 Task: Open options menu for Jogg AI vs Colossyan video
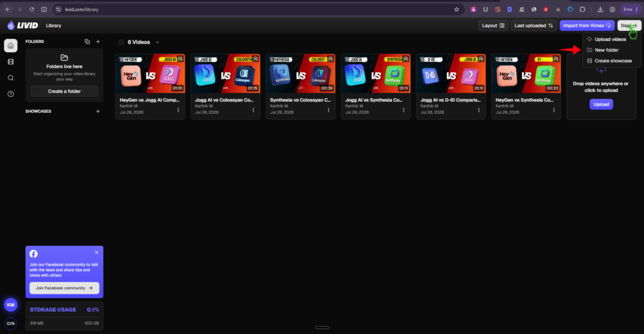click(x=253, y=110)
